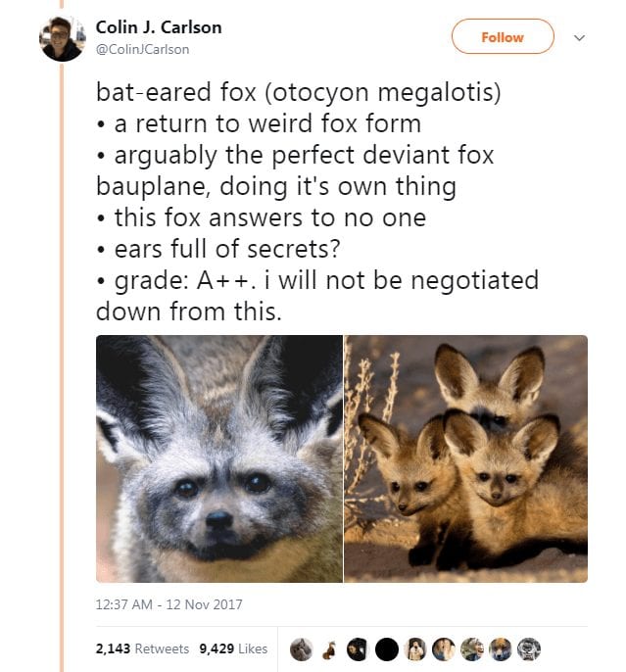626x672 pixels.
Task: View the 9,429 Likes list
Action: point(233,648)
